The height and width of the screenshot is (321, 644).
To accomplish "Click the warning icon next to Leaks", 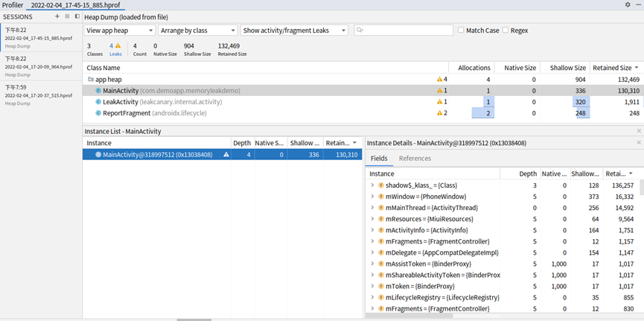I will [118, 45].
